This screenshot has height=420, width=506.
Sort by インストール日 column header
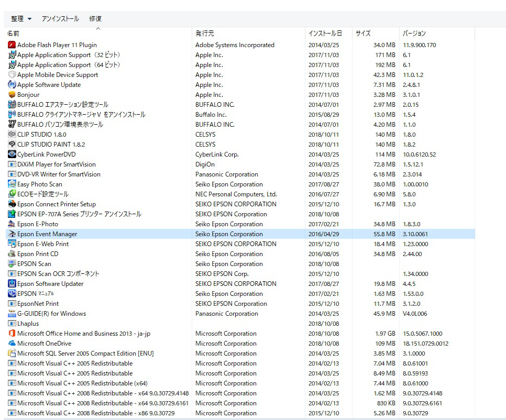(325, 34)
